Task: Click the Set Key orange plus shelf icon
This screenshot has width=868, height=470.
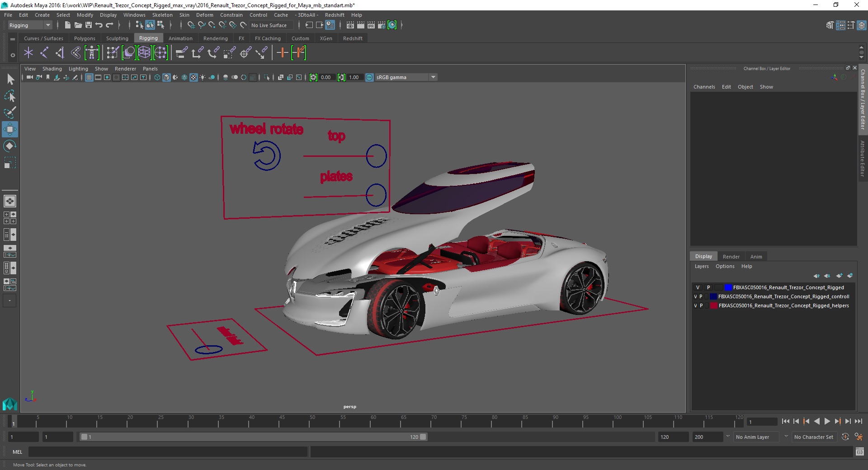Action: (x=282, y=53)
